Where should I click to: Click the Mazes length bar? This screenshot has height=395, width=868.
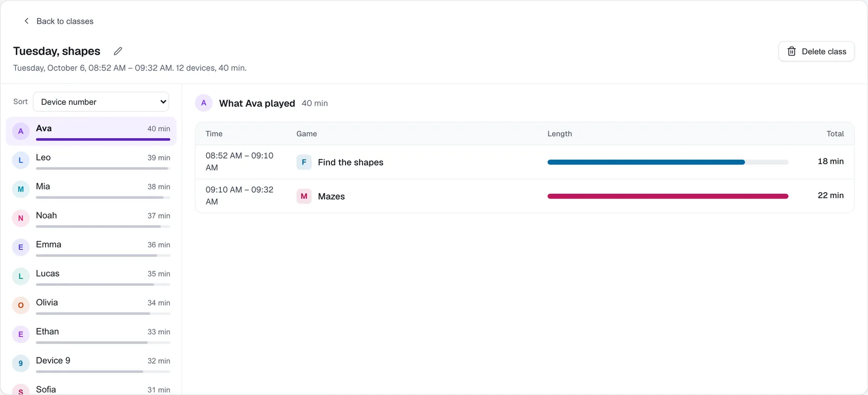click(x=668, y=196)
